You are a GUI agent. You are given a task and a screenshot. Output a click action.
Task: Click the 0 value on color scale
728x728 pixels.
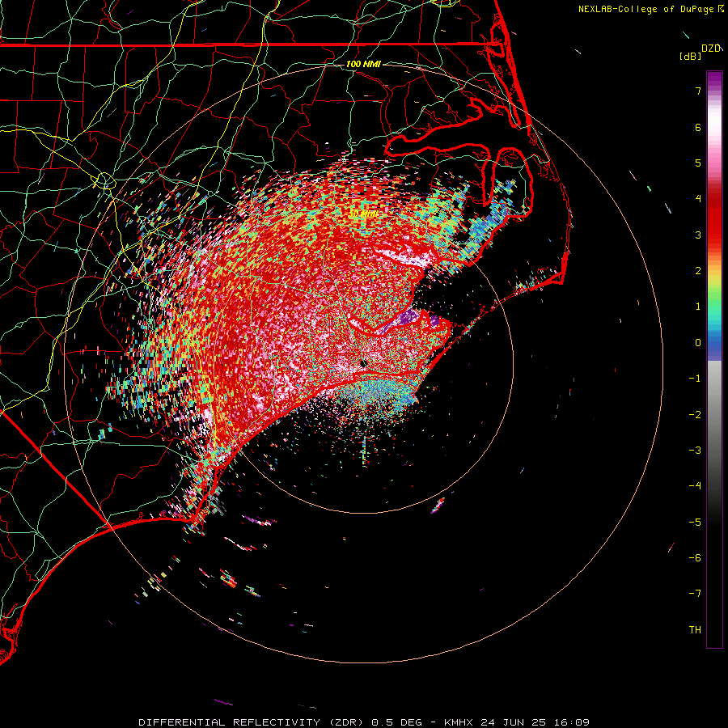tap(698, 343)
